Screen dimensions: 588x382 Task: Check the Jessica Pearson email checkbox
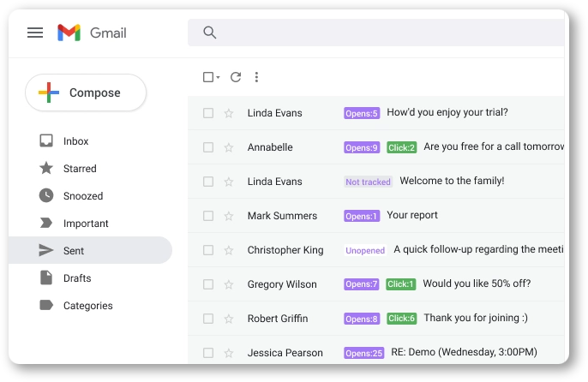coord(208,353)
